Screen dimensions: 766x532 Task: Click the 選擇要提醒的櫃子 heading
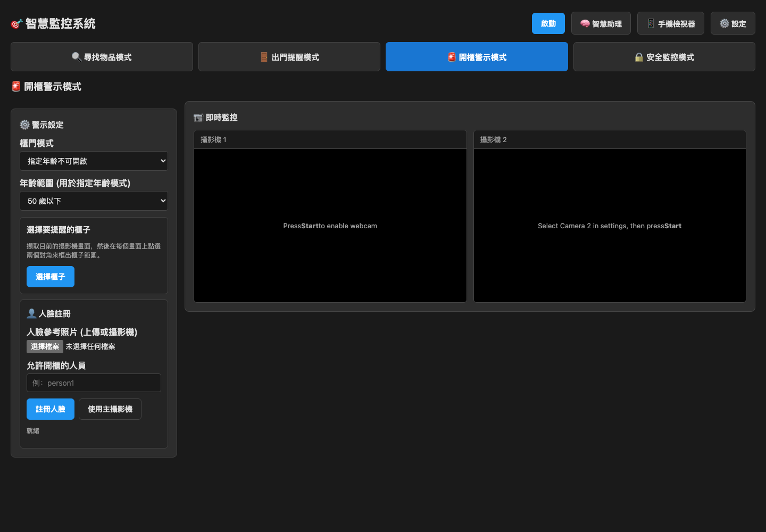tap(59, 229)
